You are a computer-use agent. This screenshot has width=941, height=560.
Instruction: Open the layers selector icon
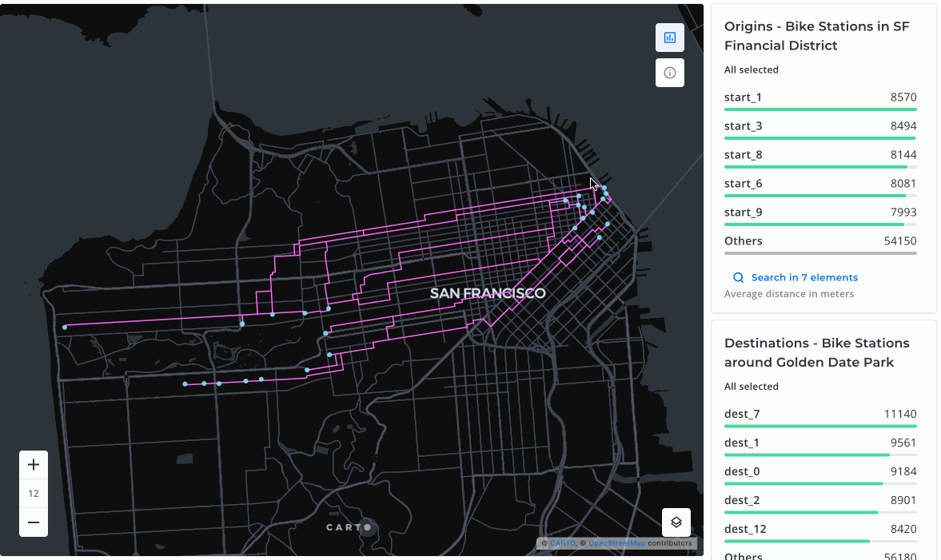676,522
